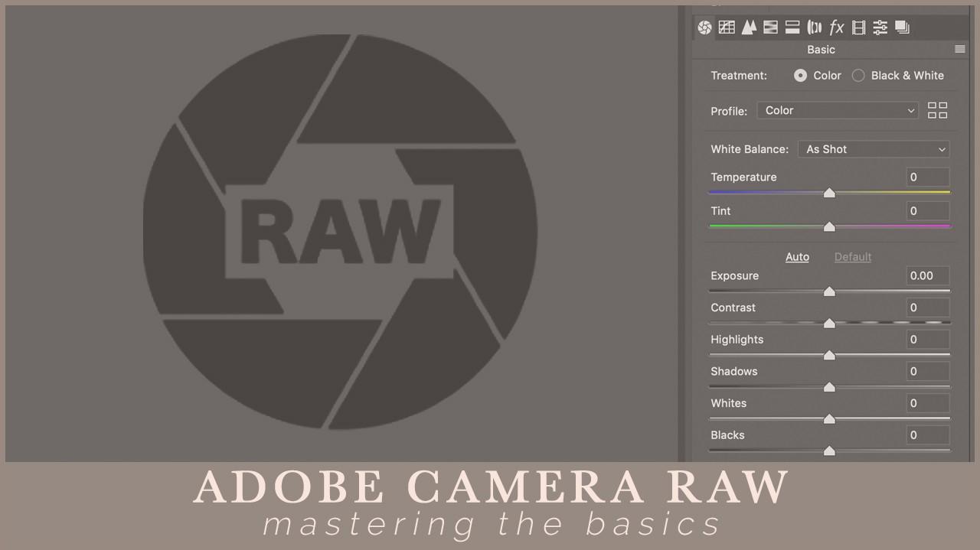Click the Default tone link
980x550 pixels.
[x=852, y=257]
